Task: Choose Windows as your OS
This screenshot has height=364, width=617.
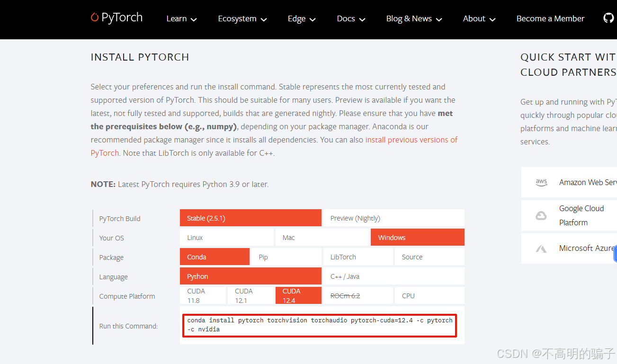Action: [418, 237]
